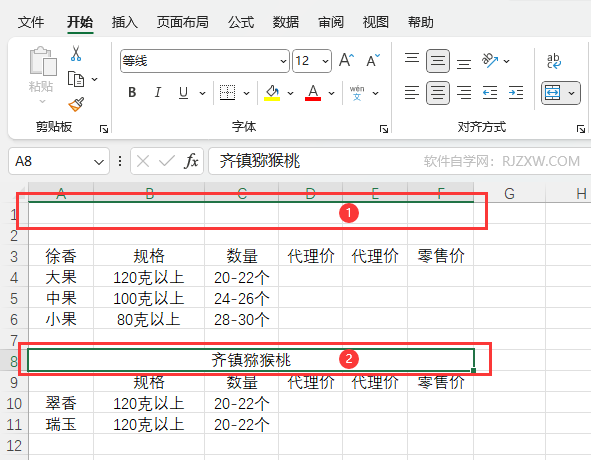This screenshot has width=591, height=460.
Task: Click the Cut scissors icon
Action: pyautogui.click(x=76, y=54)
